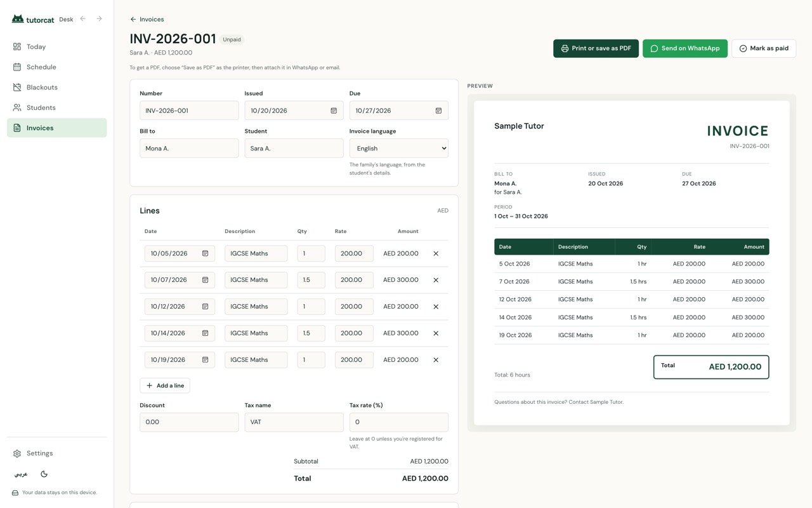Image resolution: width=812 pixels, height=508 pixels.
Task: Open Blackouts in the sidebar
Action: [57, 88]
